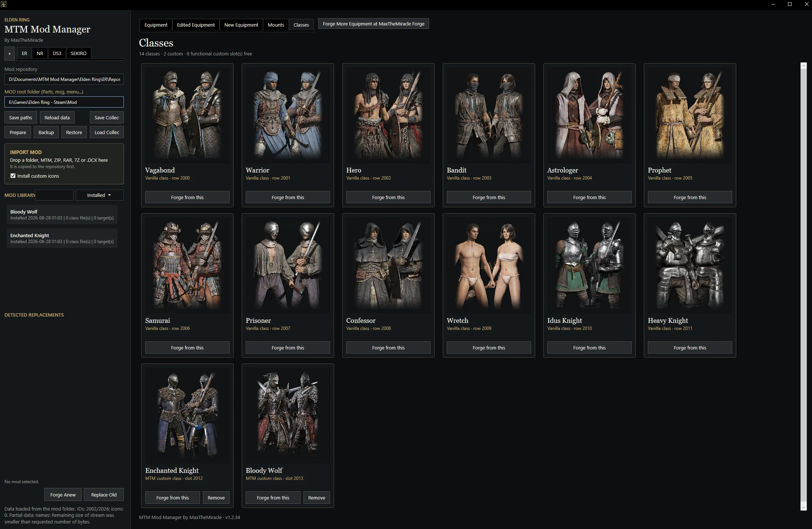Viewport: 812px width, 529px height.
Task: Toggle Install custom icons checkbox
Action: click(13, 176)
